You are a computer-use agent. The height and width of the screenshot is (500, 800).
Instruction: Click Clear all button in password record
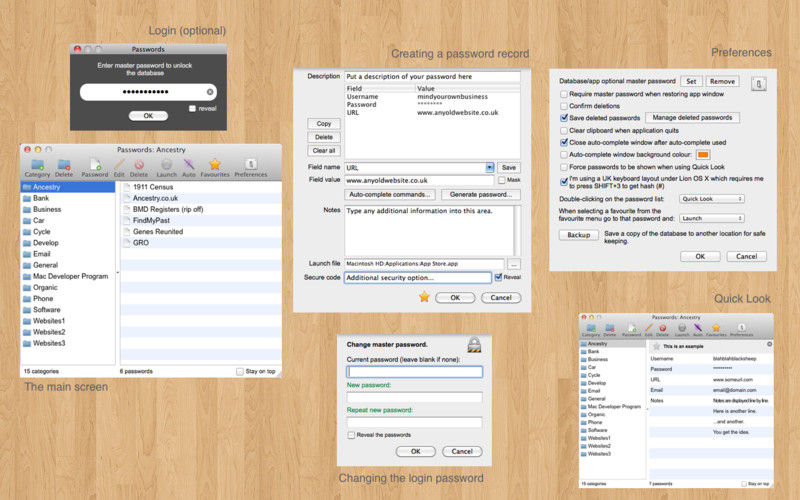(x=324, y=151)
